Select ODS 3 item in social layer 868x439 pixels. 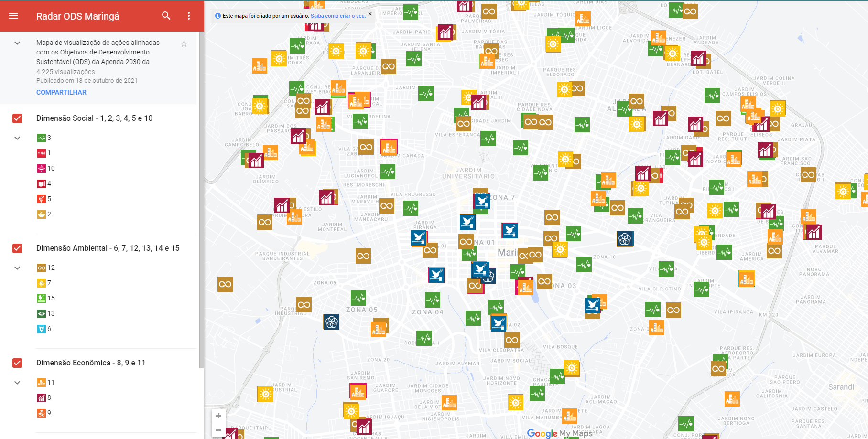[44, 138]
